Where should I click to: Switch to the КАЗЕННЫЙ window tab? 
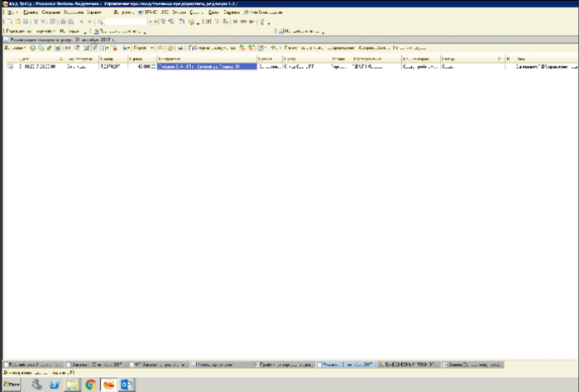(x=409, y=364)
